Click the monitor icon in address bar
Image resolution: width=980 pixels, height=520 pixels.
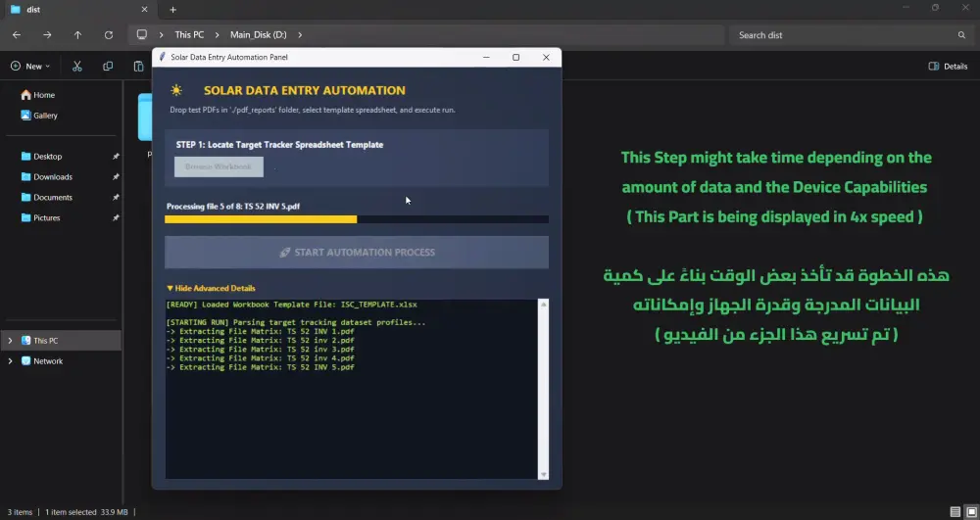click(142, 34)
